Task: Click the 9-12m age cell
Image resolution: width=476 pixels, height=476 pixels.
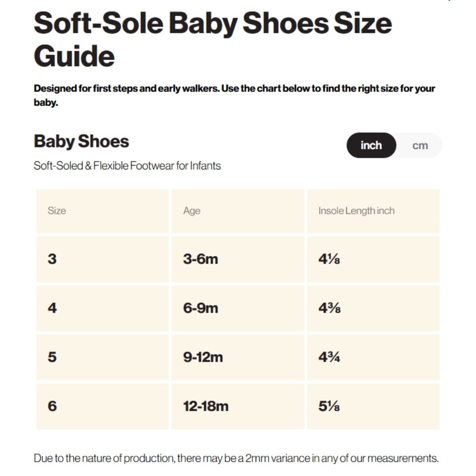Action: point(238,357)
